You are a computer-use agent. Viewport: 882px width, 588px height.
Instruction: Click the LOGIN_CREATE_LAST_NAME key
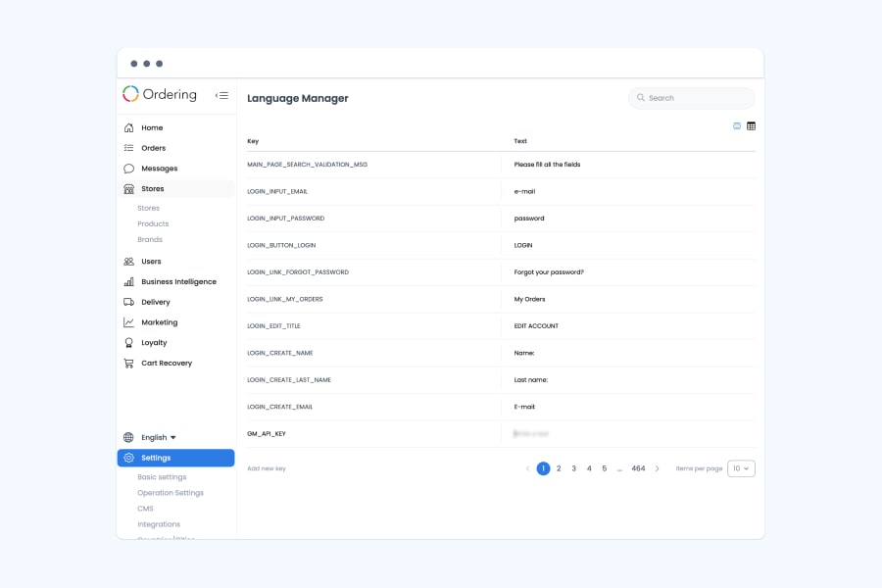(289, 380)
